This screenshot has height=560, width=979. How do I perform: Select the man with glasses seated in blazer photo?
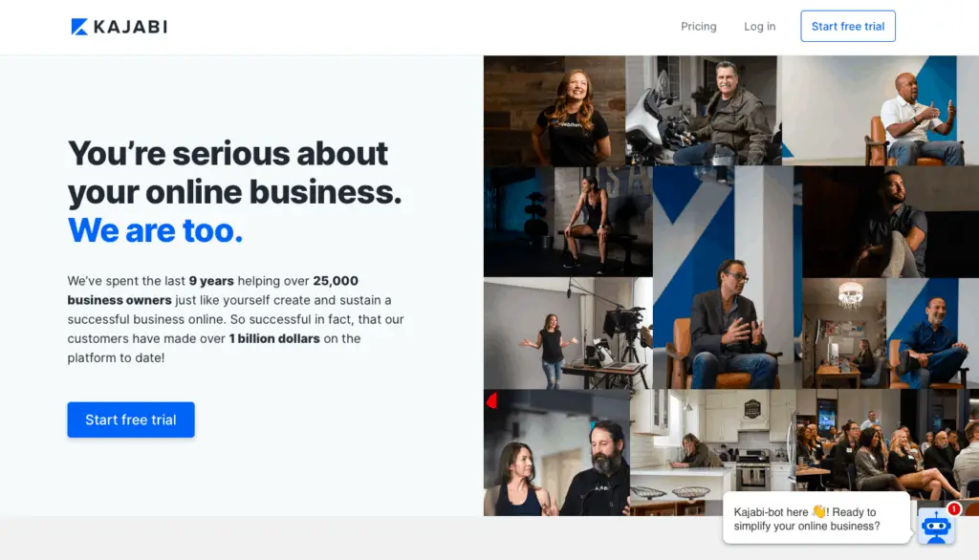point(728,277)
